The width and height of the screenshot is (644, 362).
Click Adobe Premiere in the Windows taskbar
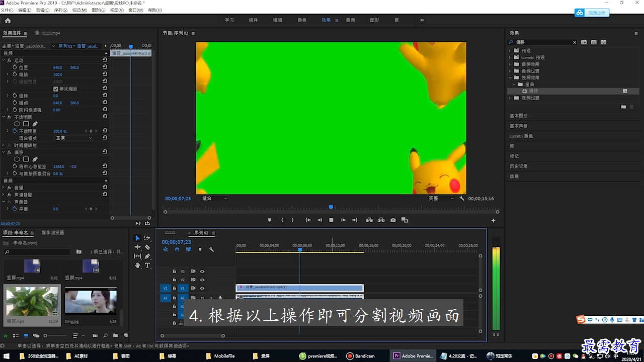413,356
